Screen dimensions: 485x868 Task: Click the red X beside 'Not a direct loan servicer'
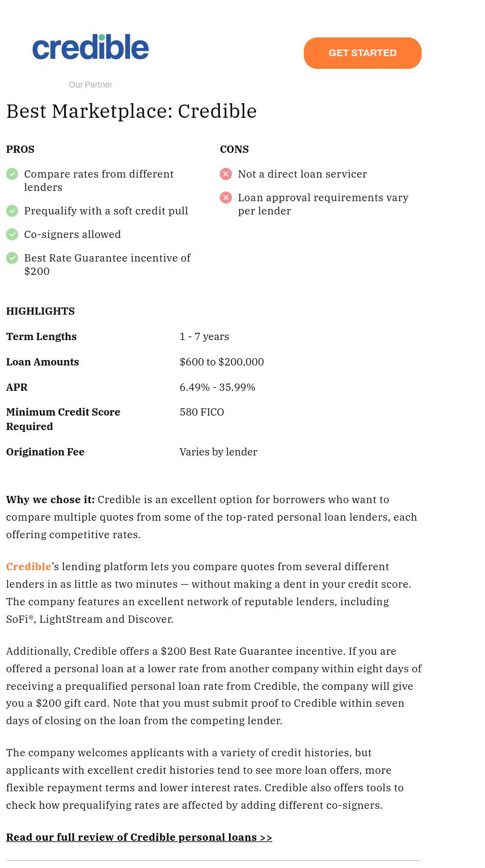click(x=226, y=175)
